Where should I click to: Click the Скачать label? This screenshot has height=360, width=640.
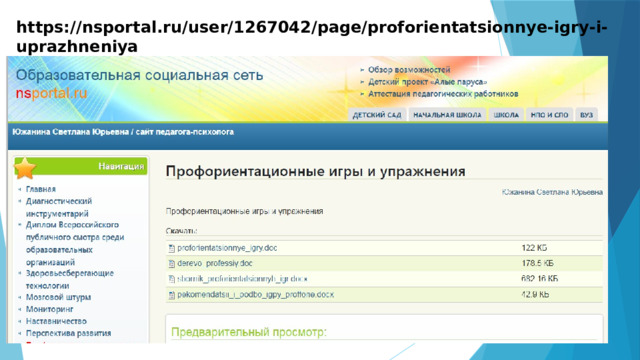pyautogui.click(x=182, y=231)
